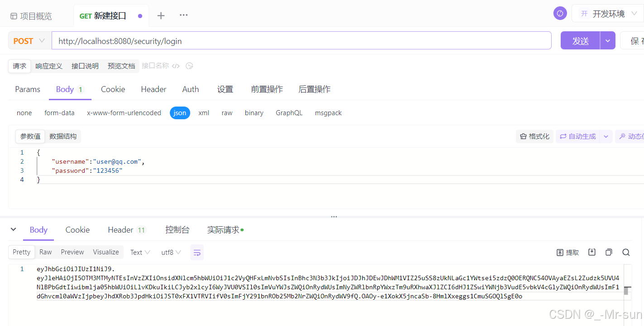Open the request Header tab
The image size is (644, 326).
click(x=154, y=89)
